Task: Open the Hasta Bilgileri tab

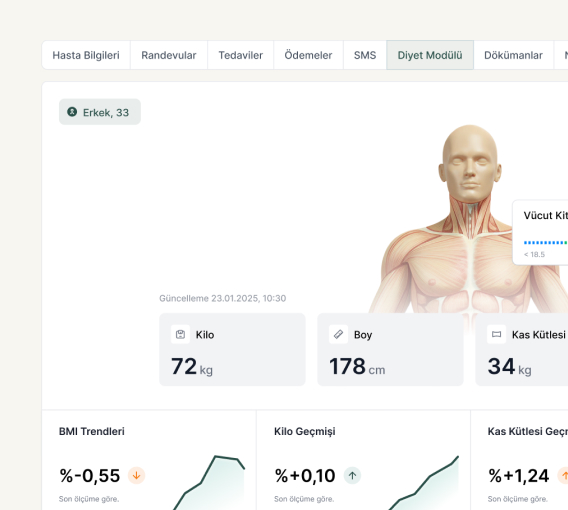Action: (86, 55)
